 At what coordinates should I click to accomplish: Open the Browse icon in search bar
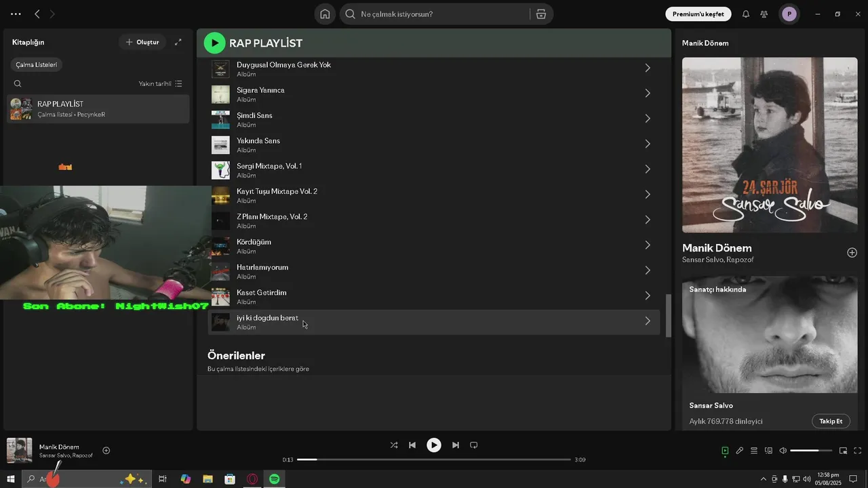click(541, 14)
